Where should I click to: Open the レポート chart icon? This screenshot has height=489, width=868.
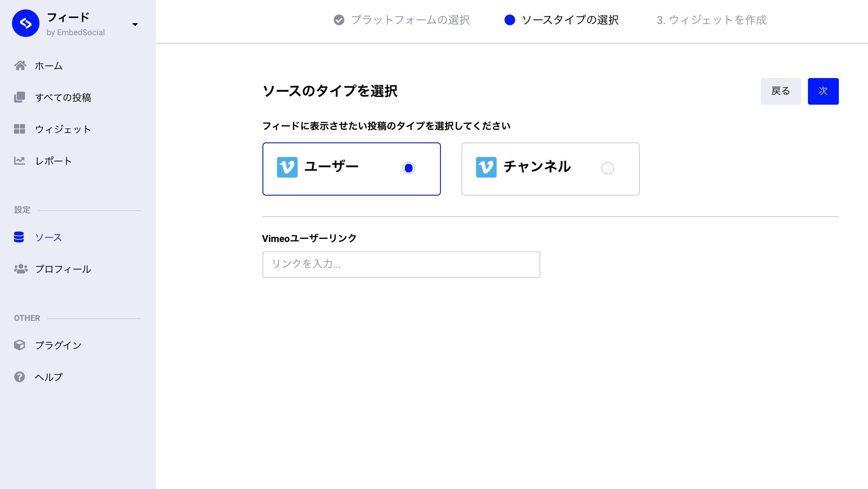[20, 161]
